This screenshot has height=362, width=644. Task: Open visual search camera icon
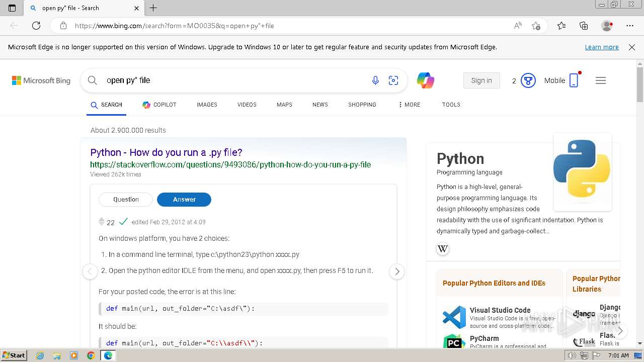tap(393, 80)
